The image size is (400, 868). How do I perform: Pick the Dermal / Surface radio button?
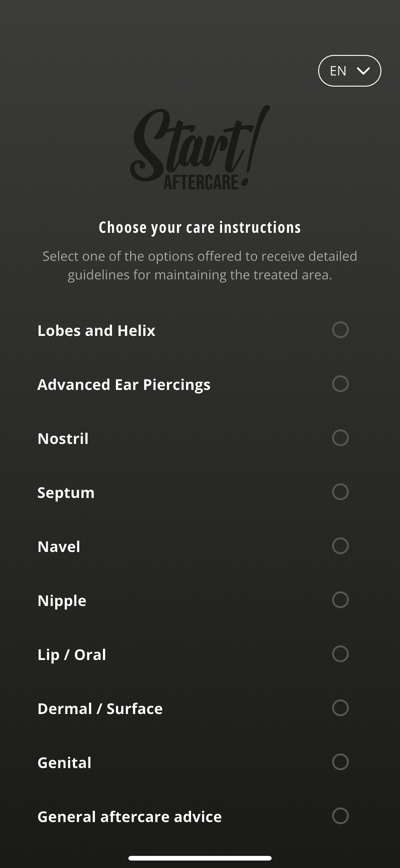click(340, 708)
